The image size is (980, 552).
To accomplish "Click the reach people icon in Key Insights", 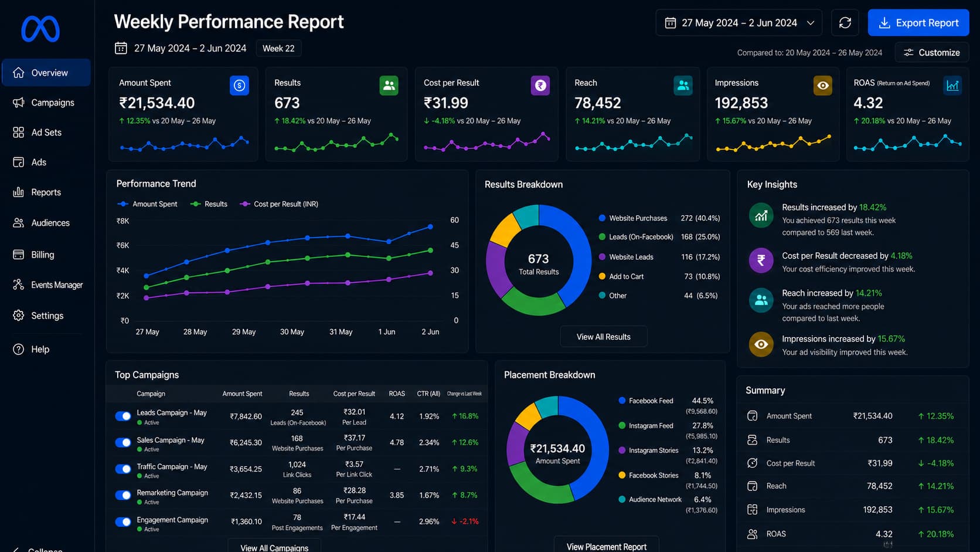I will [761, 300].
